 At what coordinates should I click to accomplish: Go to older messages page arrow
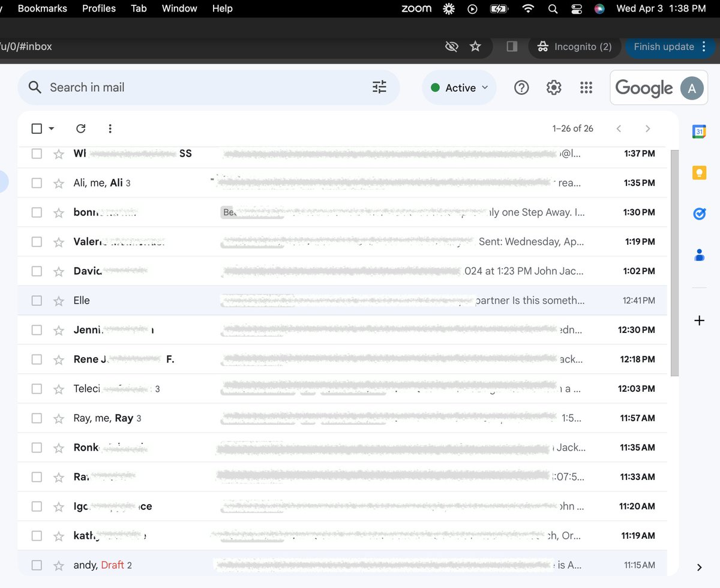pos(647,128)
